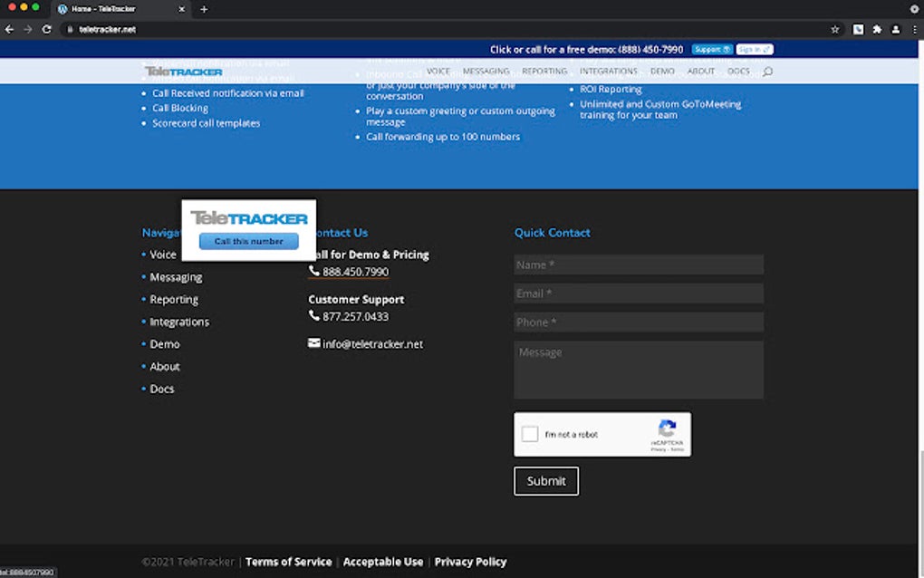Click the info@teletracker.net email link

(372, 344)
